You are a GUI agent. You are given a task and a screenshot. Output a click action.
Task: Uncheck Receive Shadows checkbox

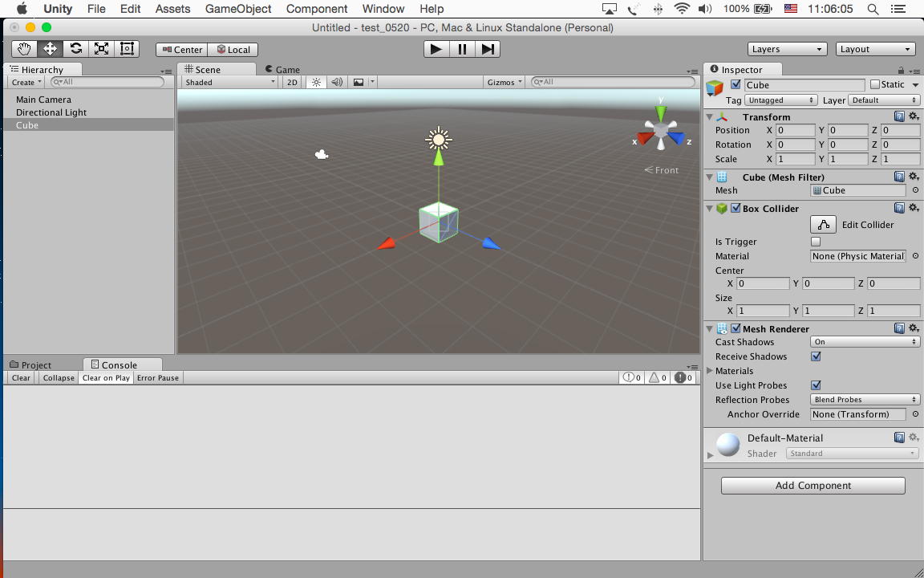tap(816, 356)
